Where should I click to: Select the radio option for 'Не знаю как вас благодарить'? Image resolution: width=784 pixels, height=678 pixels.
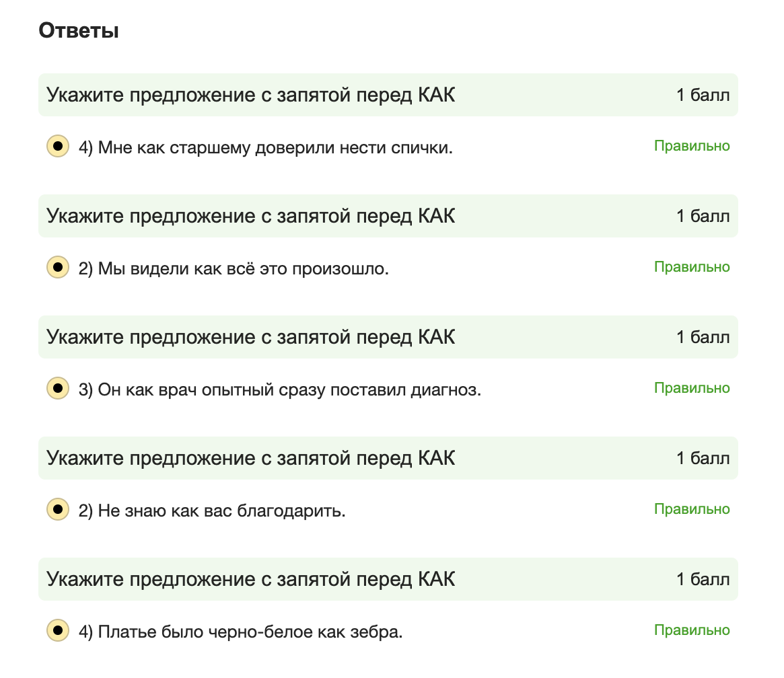point(58,509)
